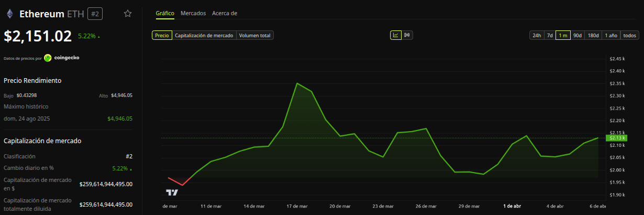Click the TradingView logo on chart

[172, 192]
